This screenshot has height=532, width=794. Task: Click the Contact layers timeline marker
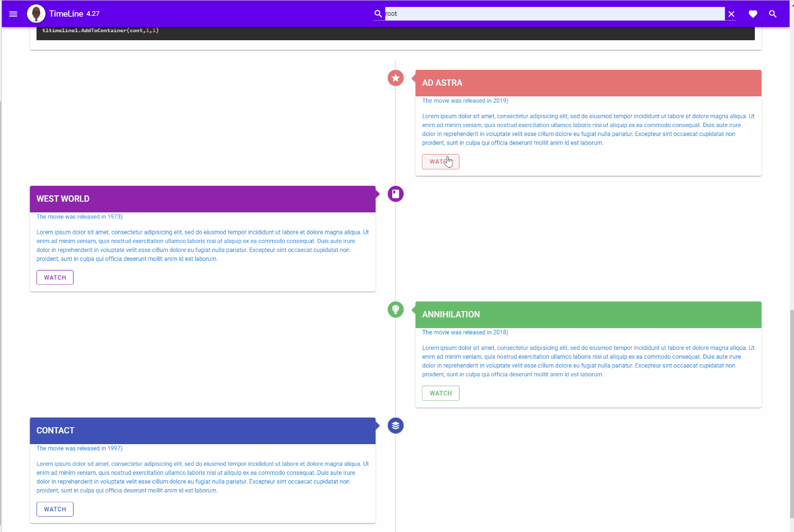pyautogui.click(x=395, y=426)
